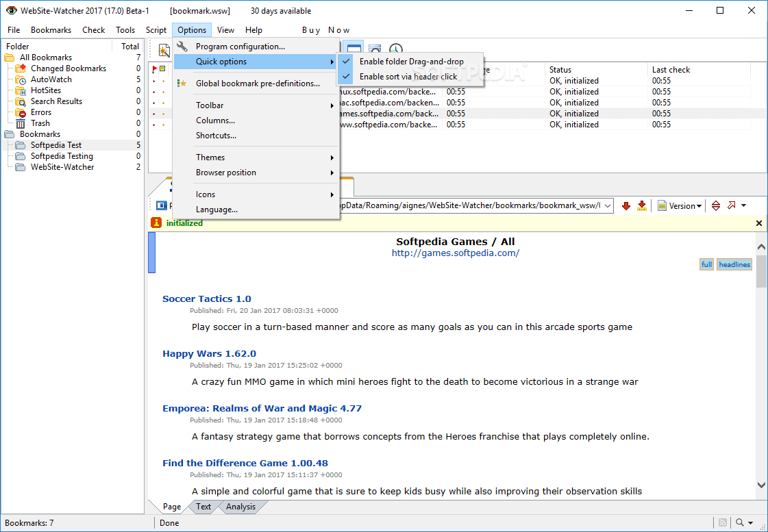Click the AutoWatch clock folder icon
Screen dimensions: 768x532
20,79
